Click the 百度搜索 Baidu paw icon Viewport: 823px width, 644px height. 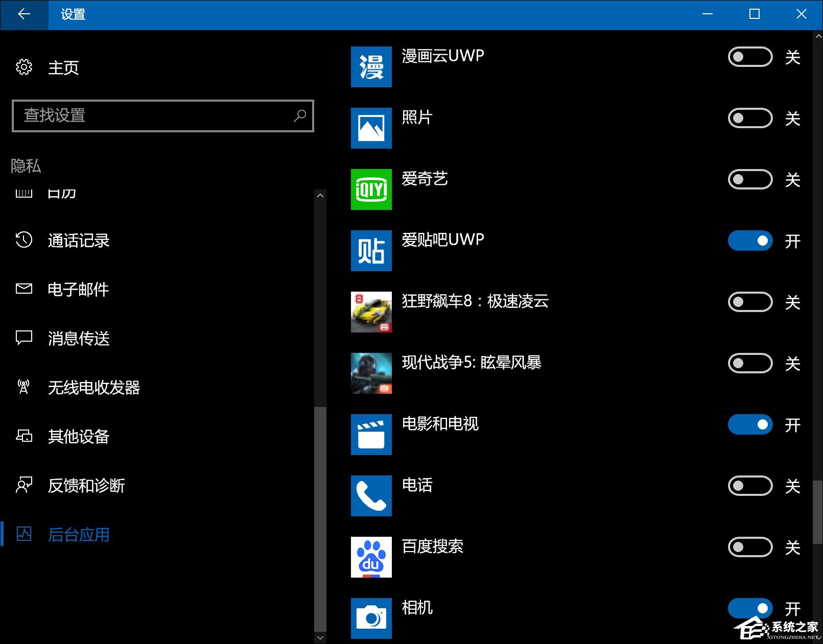point(371,557)
